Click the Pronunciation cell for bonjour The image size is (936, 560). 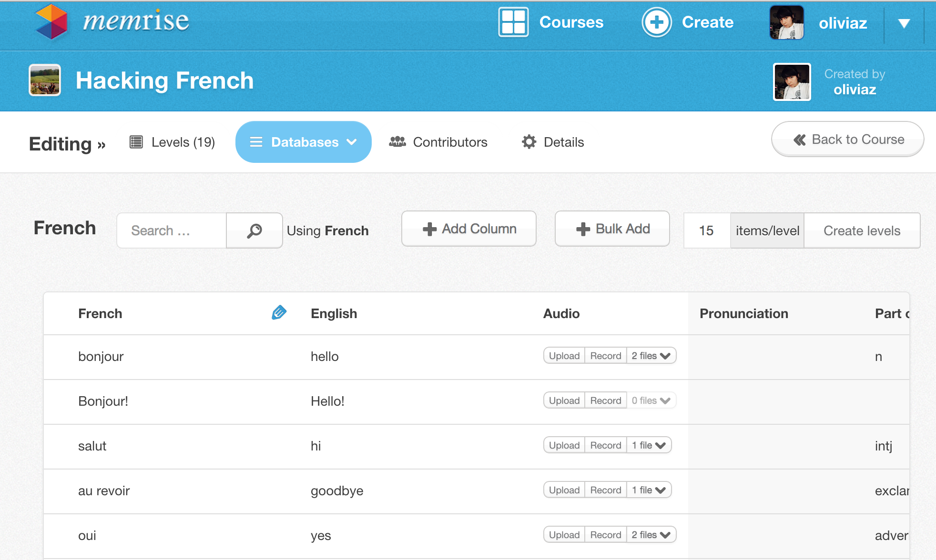[776, 357]
